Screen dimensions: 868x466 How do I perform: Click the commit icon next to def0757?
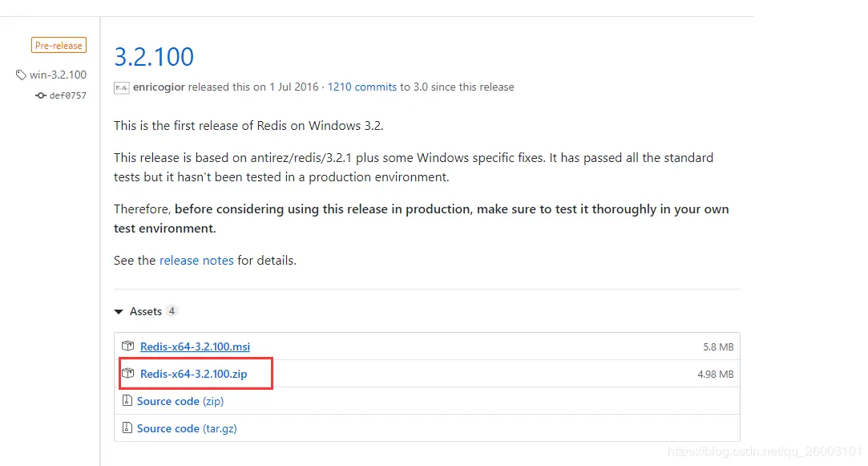pyautogui.click(x=40, y=95)
